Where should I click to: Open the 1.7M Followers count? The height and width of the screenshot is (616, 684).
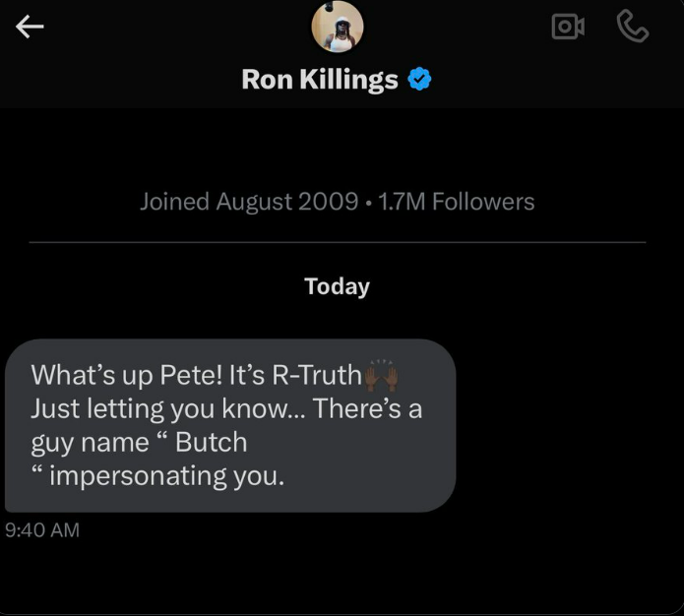pyautogui.click(x=456, y=202)
